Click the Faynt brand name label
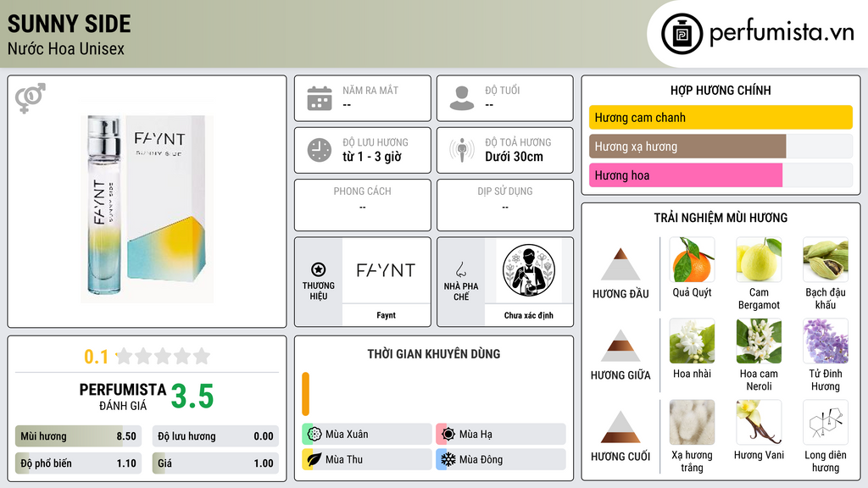The image size is (868, 488). coord(386,315)
